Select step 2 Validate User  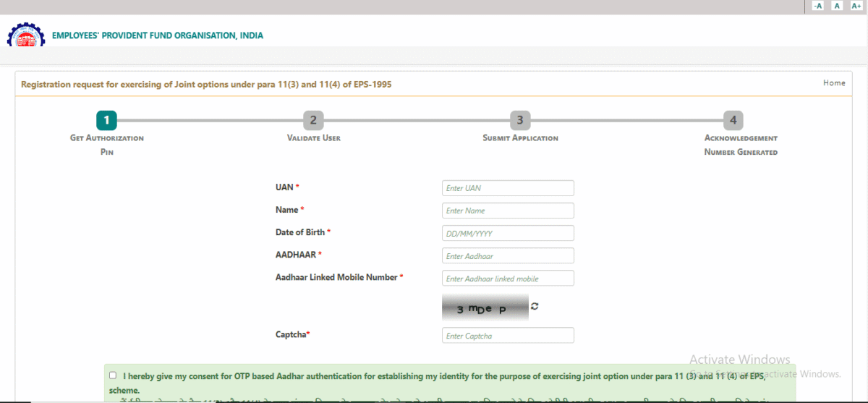point(313,120)
